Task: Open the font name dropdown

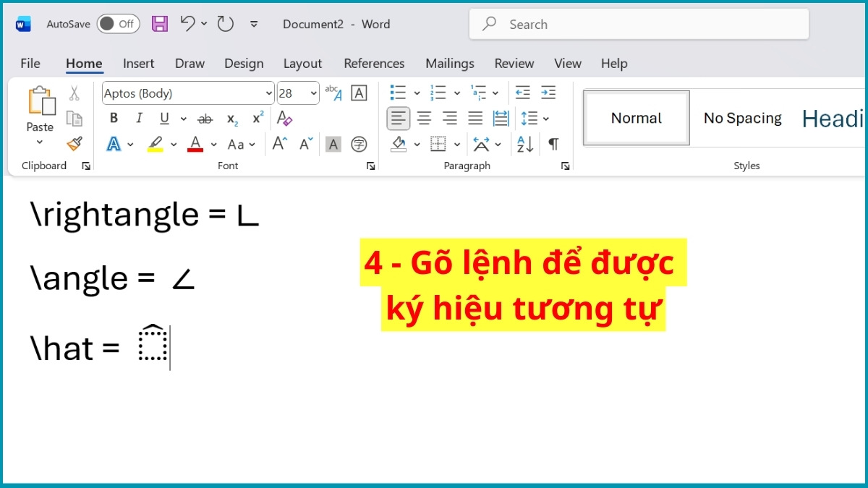Action: 269,93
